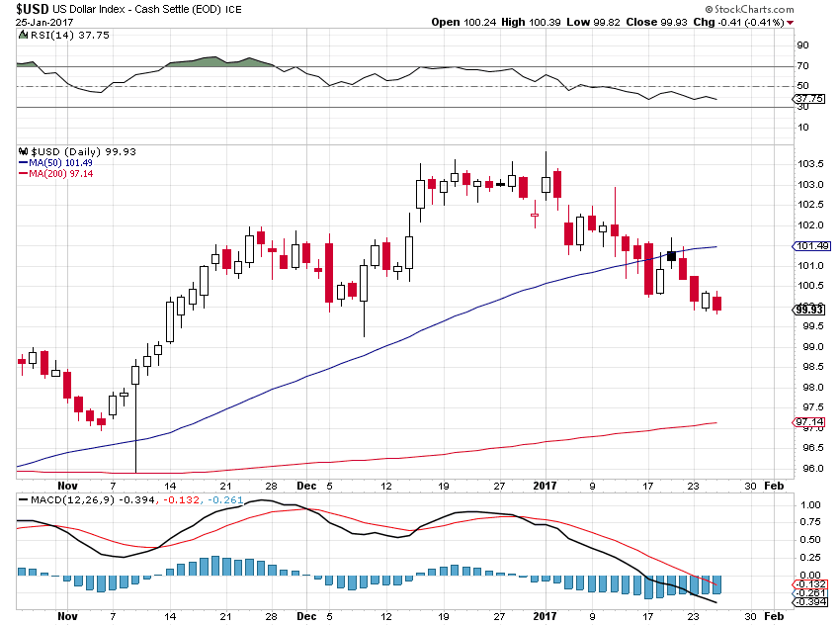Click the $USD ticker symbol title
Image resolution: width=840 pixels, height=626 pixels.
pyautogui.click(x=33, y=9)
